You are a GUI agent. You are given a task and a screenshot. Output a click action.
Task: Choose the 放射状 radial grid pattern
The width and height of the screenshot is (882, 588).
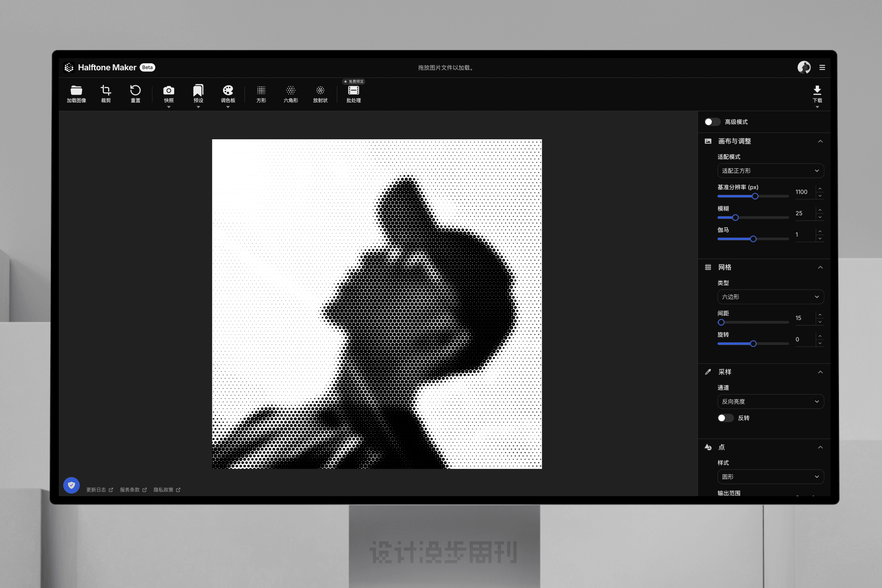pyautogui.click(x=320, y=90)
